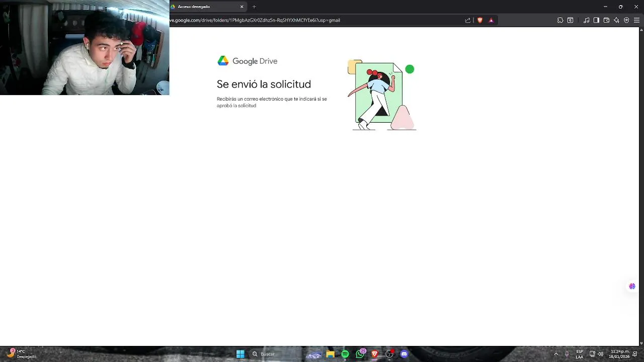This screenshot has height=362, width=644.
Task: Open Discord from the taskbar
Action: coord(404,354)
